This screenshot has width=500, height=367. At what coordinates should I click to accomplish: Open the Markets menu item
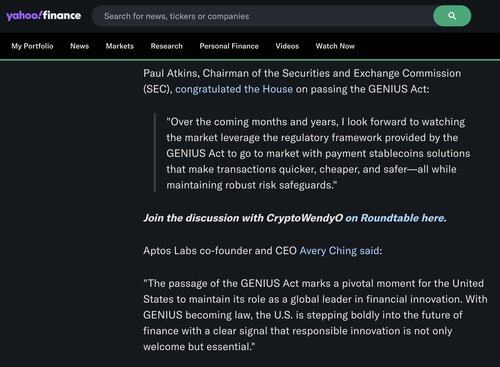(x=120, y=46)
